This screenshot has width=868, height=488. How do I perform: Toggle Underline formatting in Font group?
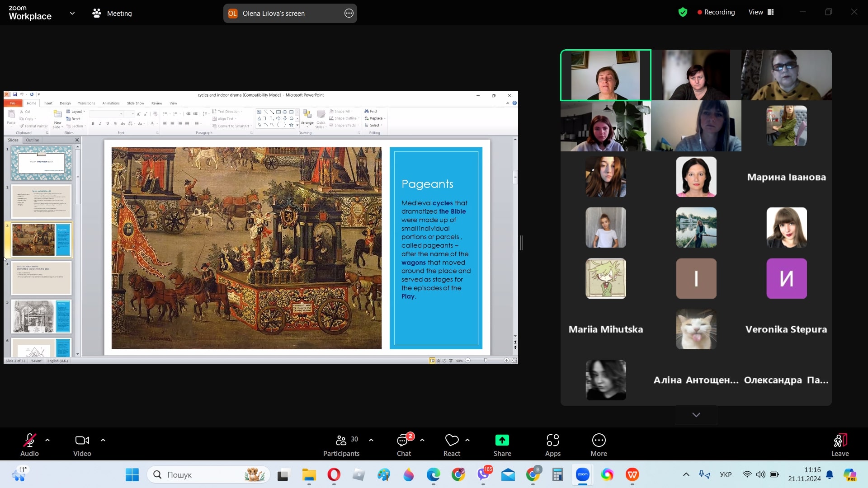coord(108,123)
